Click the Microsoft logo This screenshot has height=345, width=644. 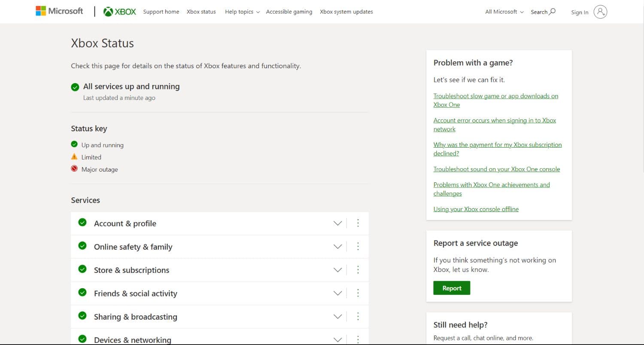(x=59, y=11)
